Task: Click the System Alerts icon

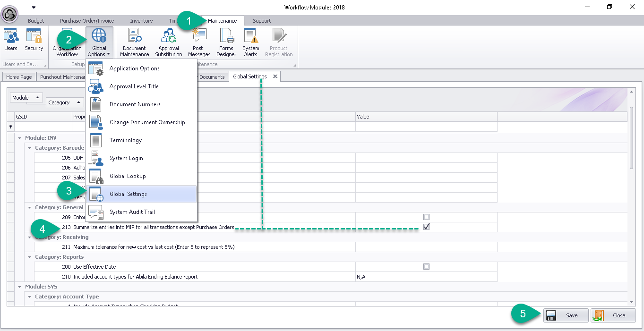Action: 250,42
